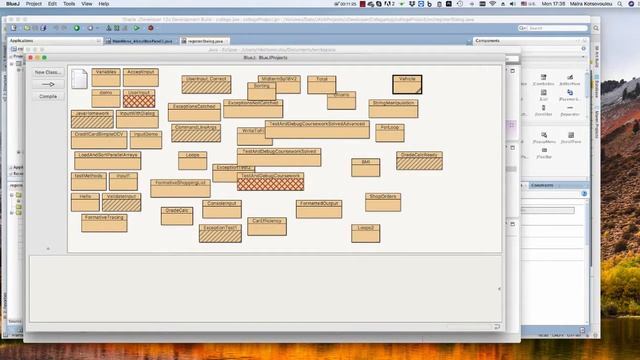Click the blue help icon in JDeveloper properties panel

pos(584,193)
